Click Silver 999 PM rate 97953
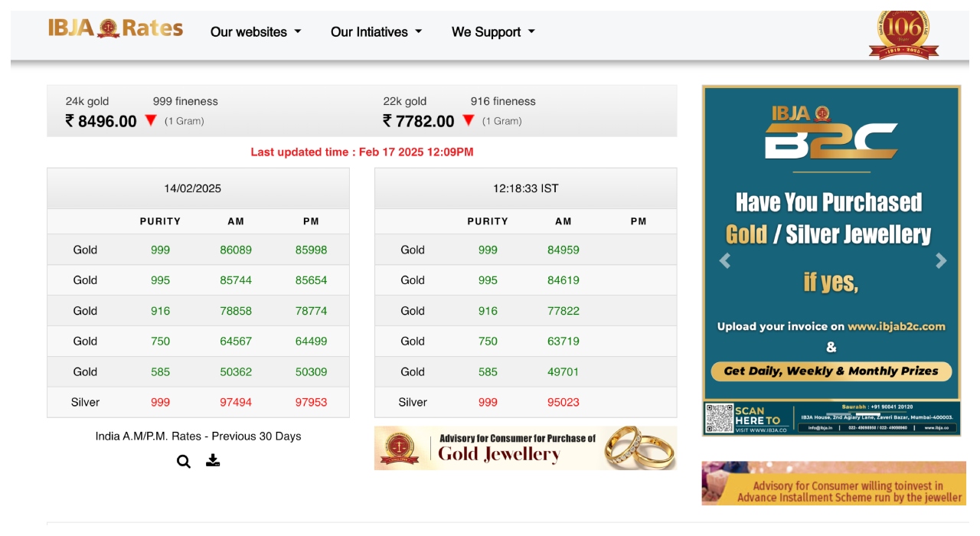Image resolution: width=980 pixels, height=536 pixels. pos(311,402)
